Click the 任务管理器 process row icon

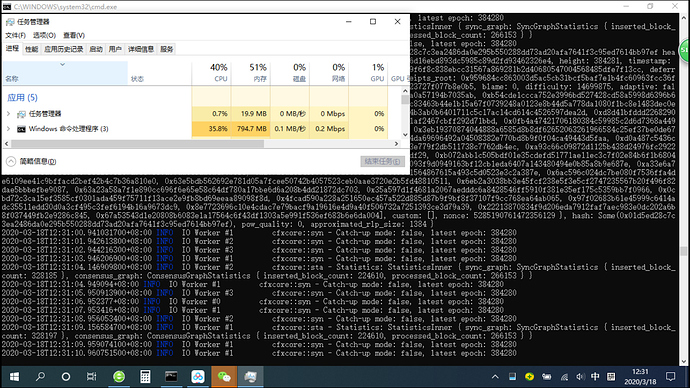(x=21, y=114)
